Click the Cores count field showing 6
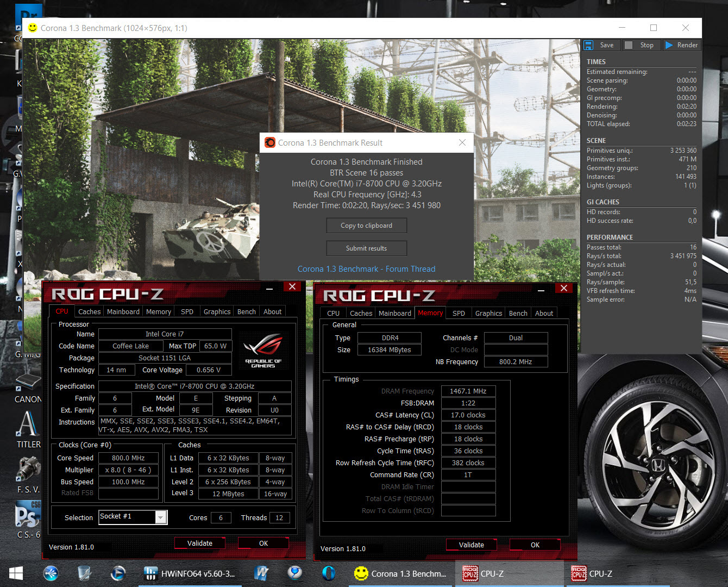Viewport: 728px width, 587px height. coord(221,518)
